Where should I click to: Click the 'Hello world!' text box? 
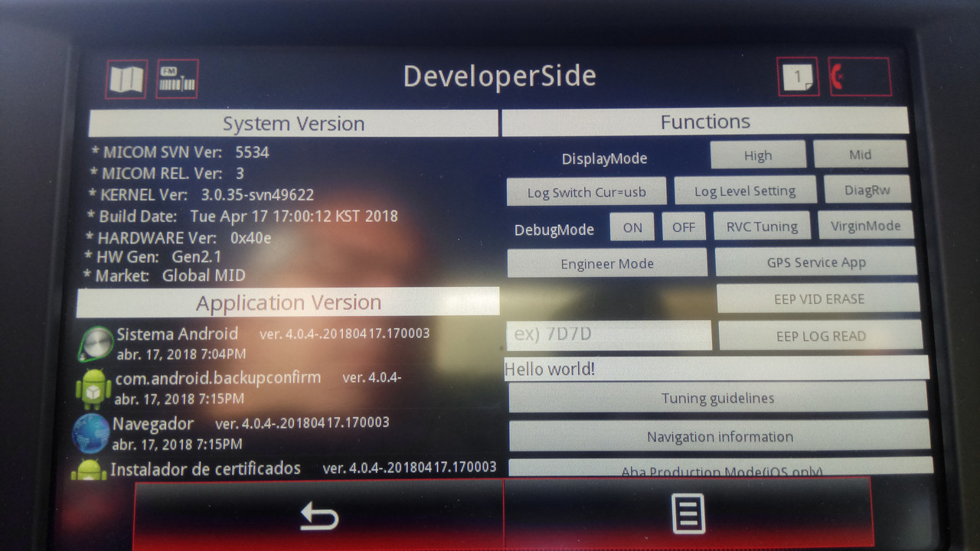pyautogui.click(x=717, y=368)
